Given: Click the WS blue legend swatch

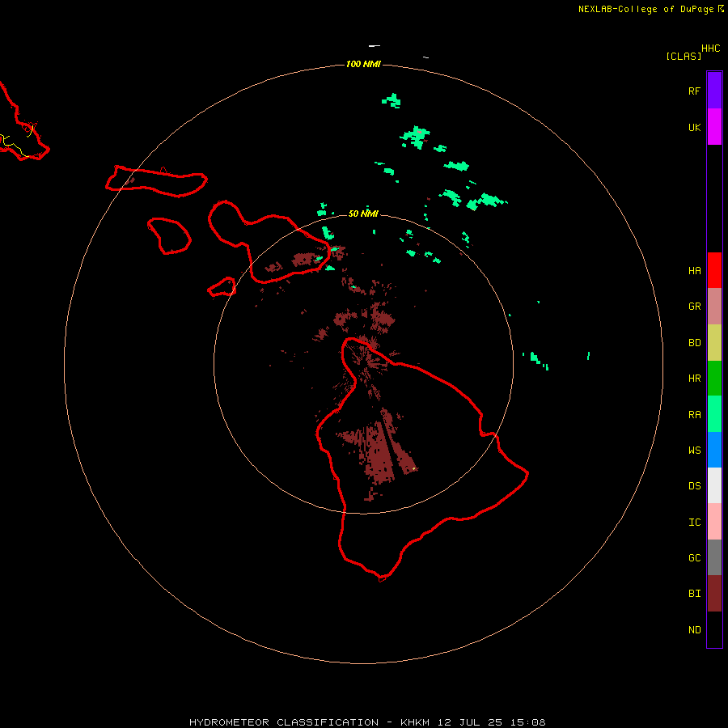Looking at the screenshot, I should point(714,450).
